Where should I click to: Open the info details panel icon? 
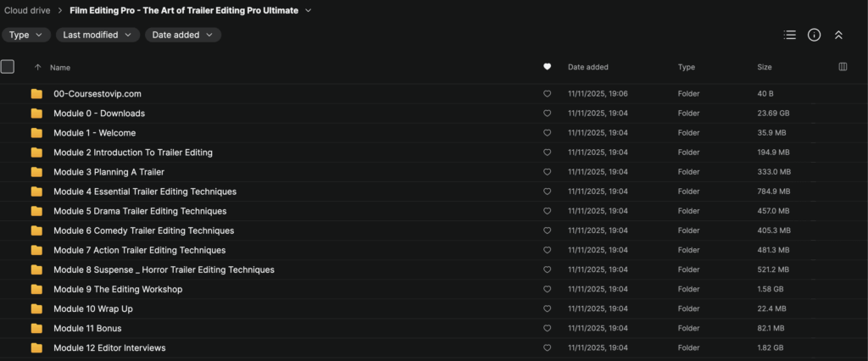click(x=814, y=35)
